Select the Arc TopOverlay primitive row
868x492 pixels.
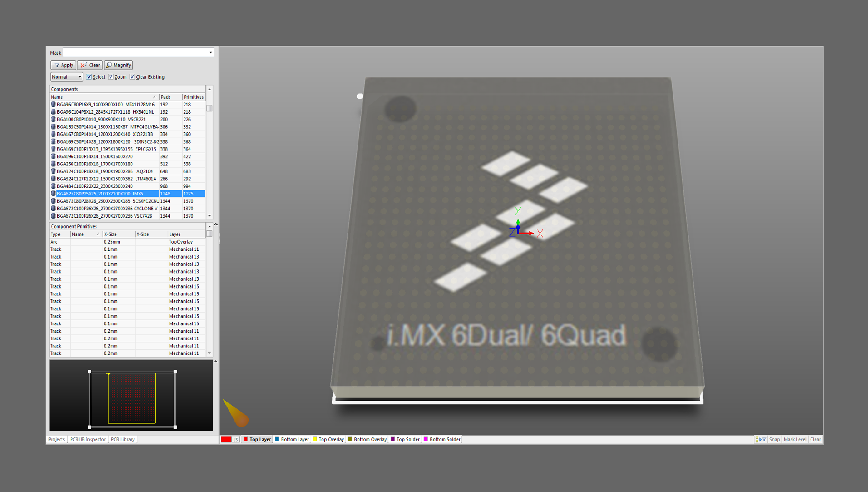click(x=128, y=242)
